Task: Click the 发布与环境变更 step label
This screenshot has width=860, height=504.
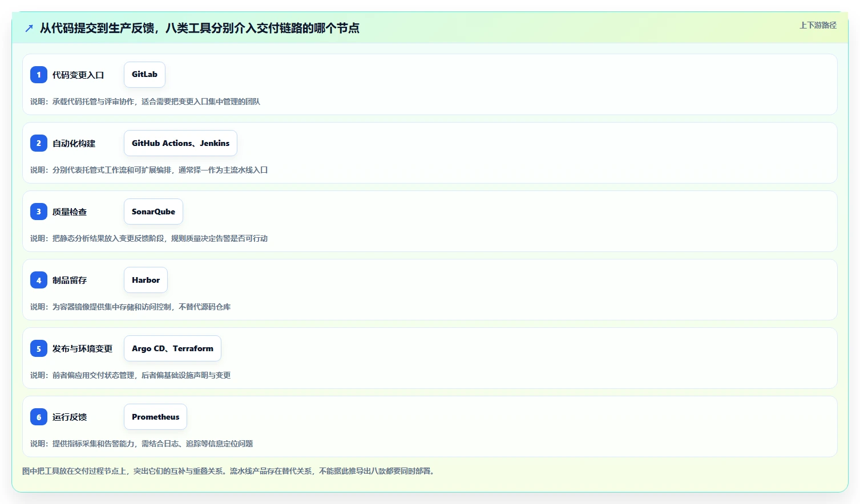Action: [83, 348]
